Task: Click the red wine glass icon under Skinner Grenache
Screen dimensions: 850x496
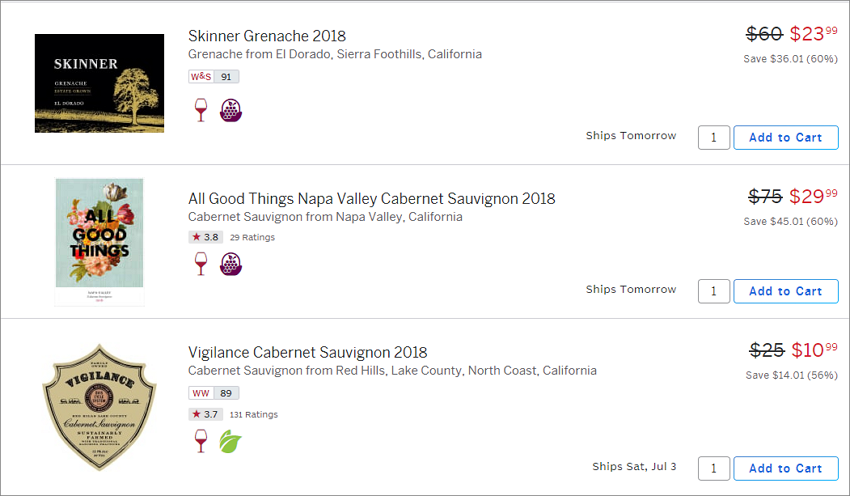Action: pyautogui.click(x=201, y=110)
